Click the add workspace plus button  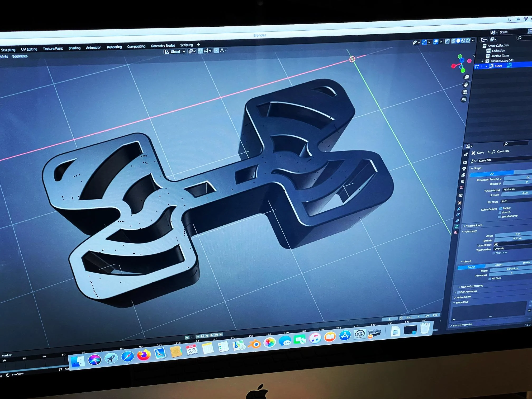point(199,44)
